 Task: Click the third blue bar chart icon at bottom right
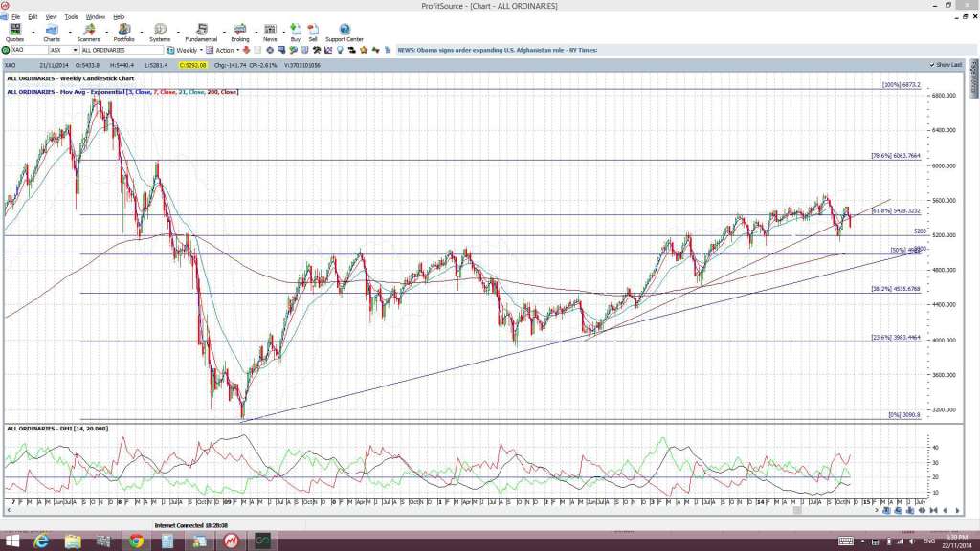(910, 511)
